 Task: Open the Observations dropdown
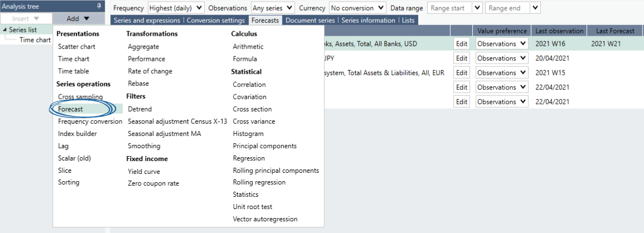(x=273, y=8)
